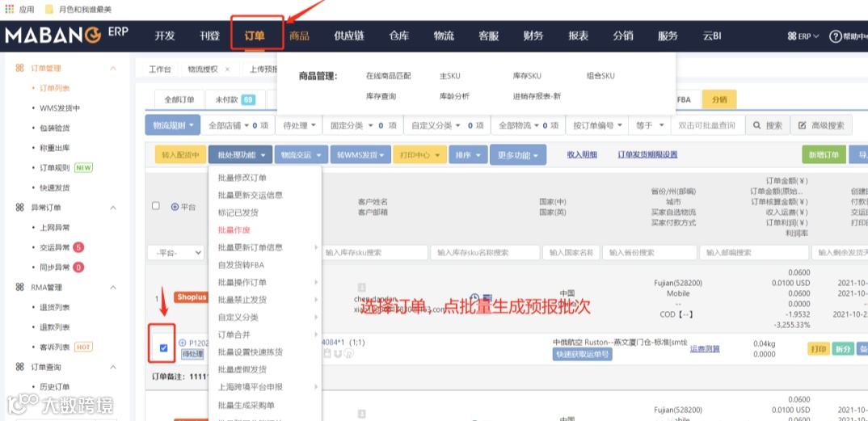
Task: Open the 收入明细 link
Action: pos(582,155)
